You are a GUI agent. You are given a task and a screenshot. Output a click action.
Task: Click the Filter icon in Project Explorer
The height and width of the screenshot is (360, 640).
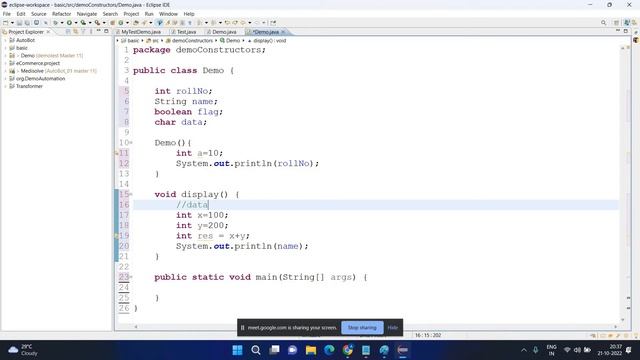coord(83,31)
